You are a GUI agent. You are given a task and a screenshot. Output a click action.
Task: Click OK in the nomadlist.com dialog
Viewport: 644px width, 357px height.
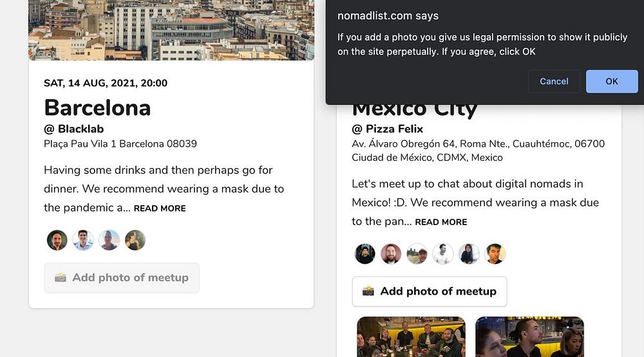pos(611,81)
